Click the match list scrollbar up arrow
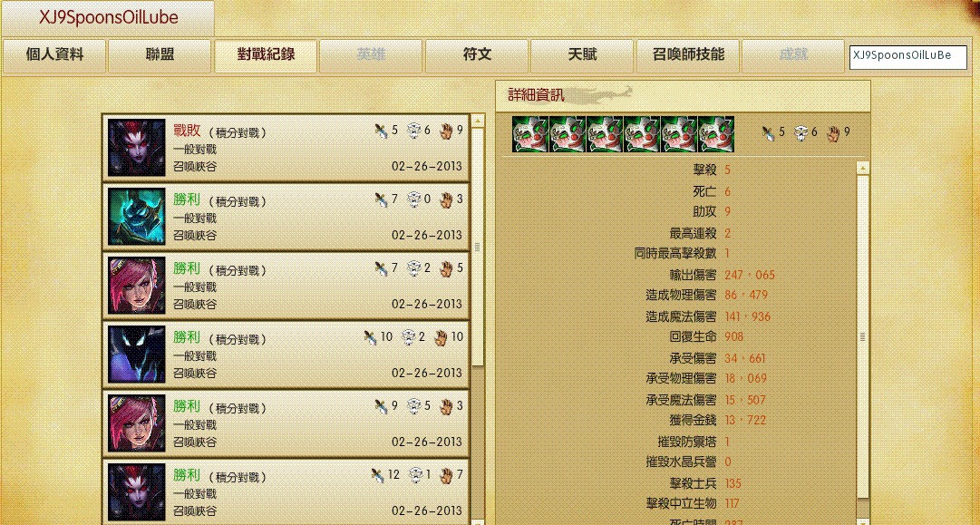 pos(478,121)
